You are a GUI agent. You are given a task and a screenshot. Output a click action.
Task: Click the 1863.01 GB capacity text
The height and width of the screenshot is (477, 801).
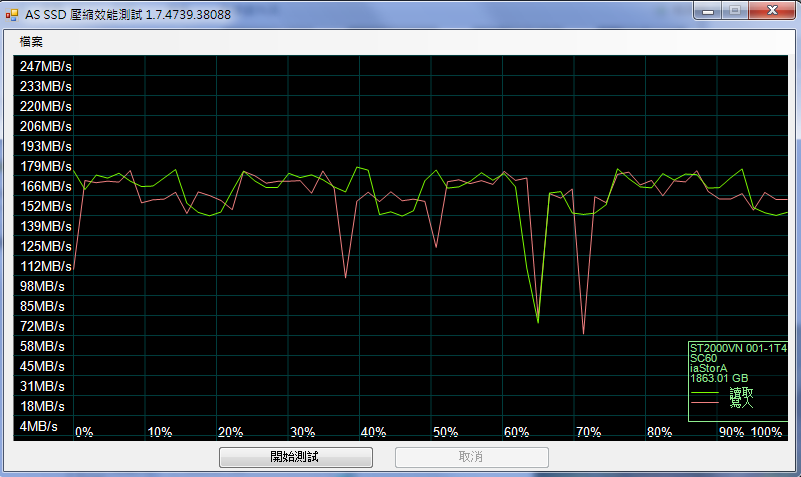(719, 378)
